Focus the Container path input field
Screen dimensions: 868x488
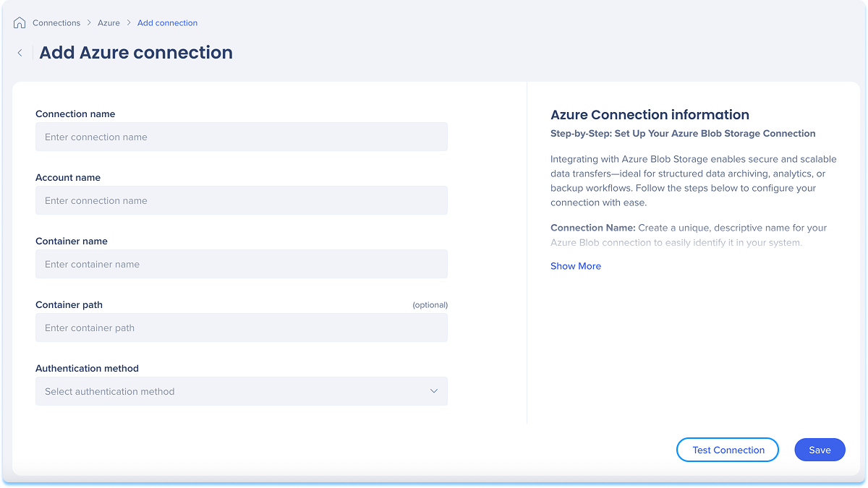click(x=242, y=328)
